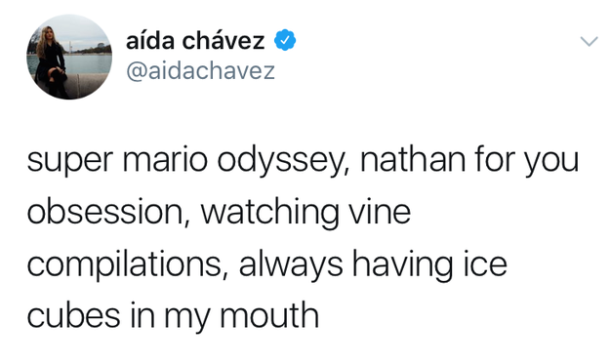
Task: Click the word 'cubes' in tweet
Action: (x=73, y=316)
